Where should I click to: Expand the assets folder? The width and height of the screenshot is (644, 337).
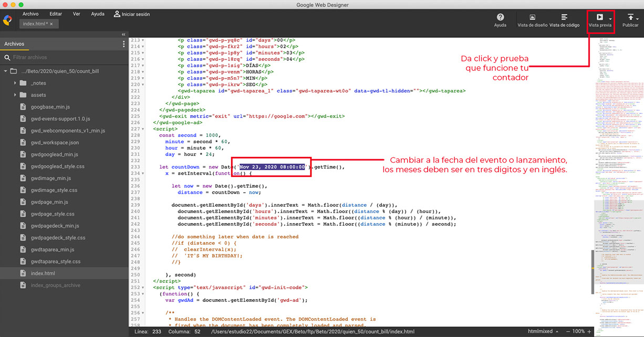tap(15, 95)
